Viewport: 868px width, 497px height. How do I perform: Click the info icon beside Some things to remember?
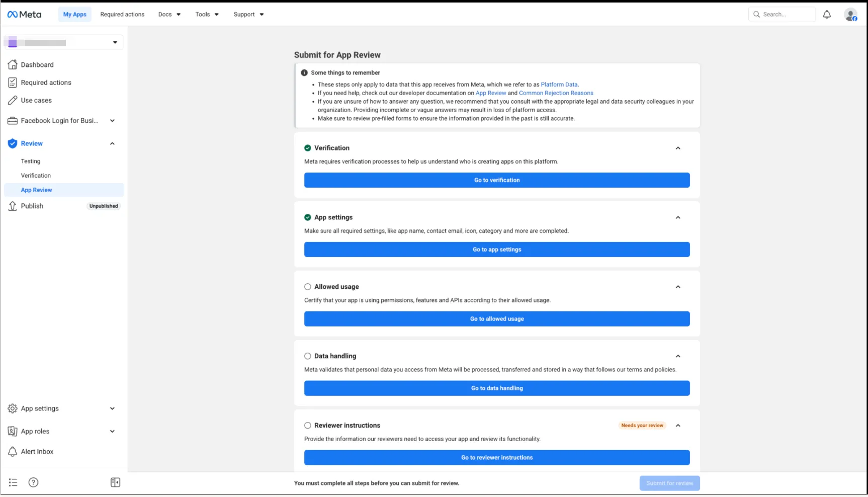[304, 73]
